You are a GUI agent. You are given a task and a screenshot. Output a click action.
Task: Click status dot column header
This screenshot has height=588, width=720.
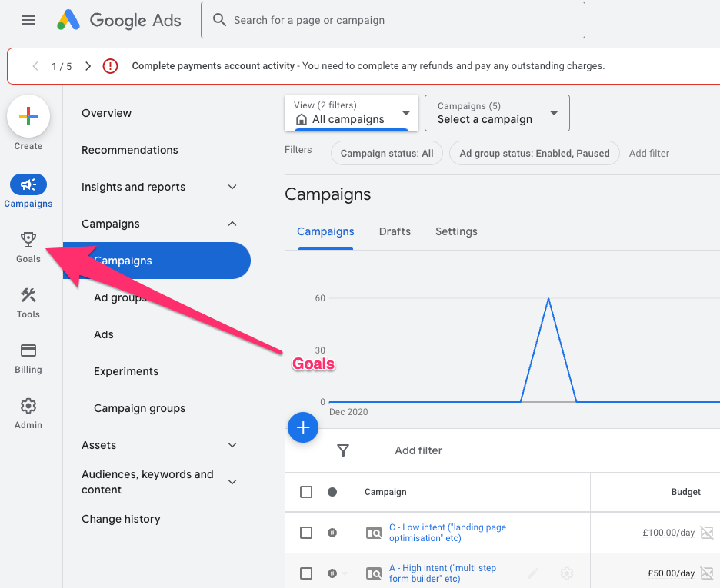pyautogui.click(x=332, y=492)
